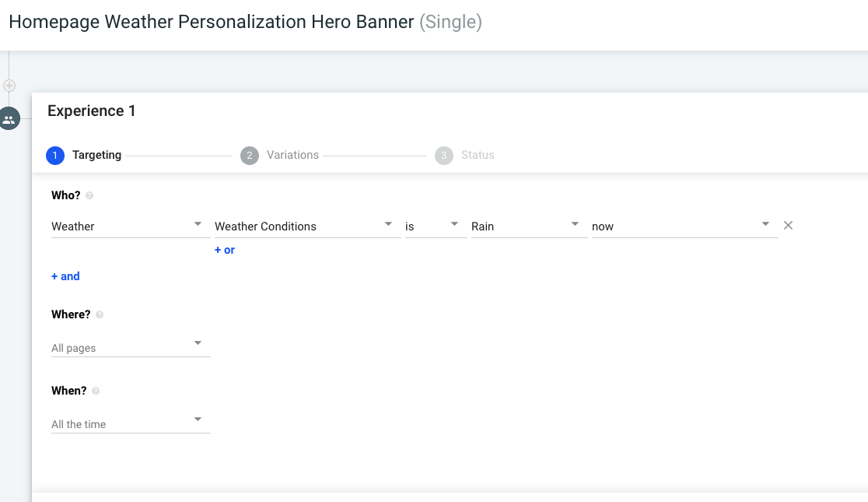Open the Rain value dropdown
Screen dimensions: 868x502
coord(529,226)
